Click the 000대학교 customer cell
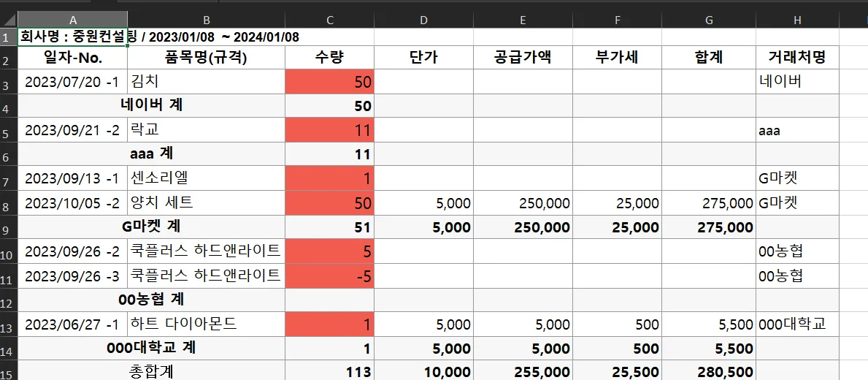The height and width of the screenshot is (380, 868). (797, 324)
